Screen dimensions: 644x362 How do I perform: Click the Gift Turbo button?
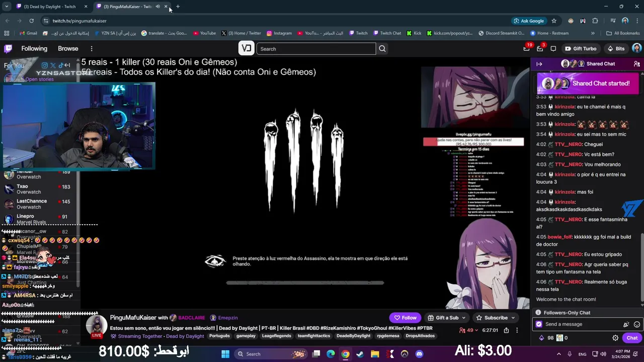(581, 49)
